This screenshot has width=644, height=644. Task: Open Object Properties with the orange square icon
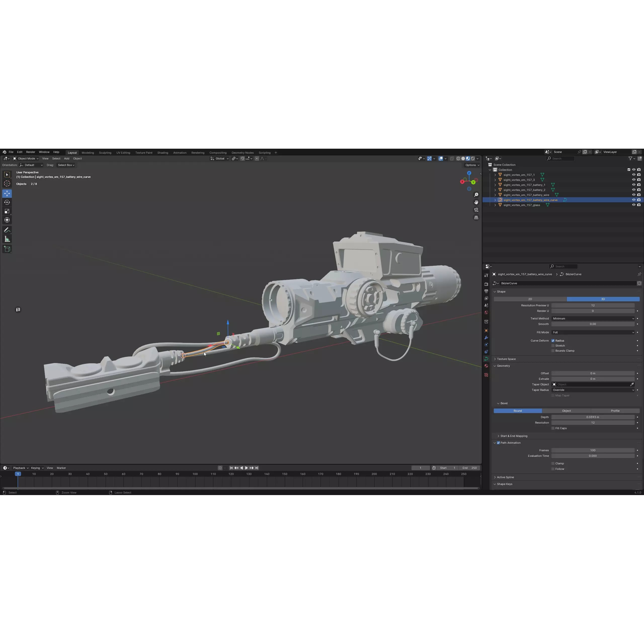point(486,331)
